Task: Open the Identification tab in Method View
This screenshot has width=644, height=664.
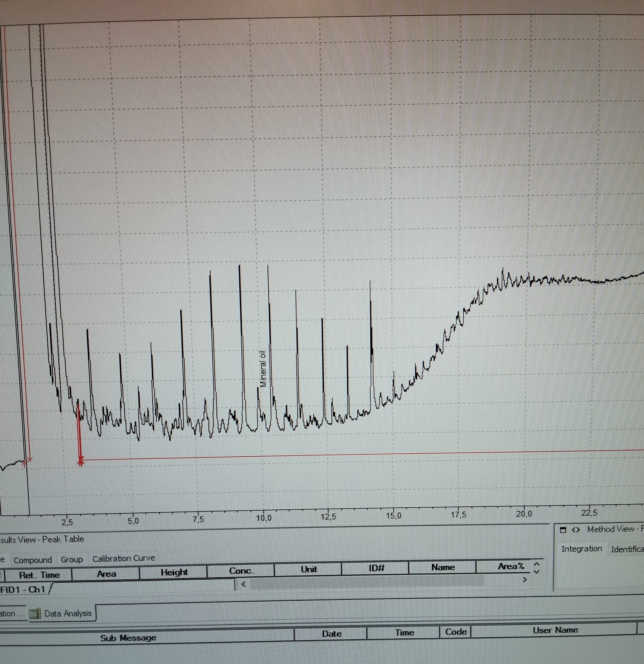Action: click(x=627, y=549)
